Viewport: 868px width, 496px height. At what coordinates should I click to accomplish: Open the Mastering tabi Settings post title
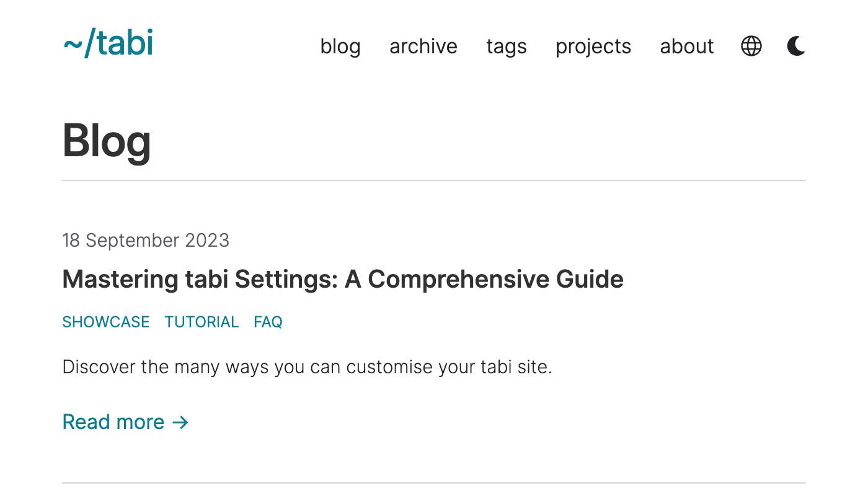(343, 279)
